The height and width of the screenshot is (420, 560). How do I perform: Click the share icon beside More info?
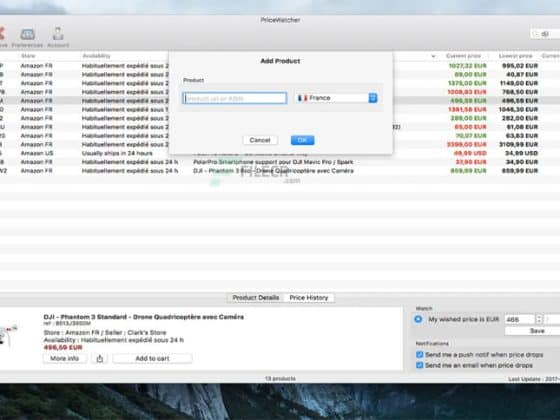pyautogui.click(x=100, y=358)
